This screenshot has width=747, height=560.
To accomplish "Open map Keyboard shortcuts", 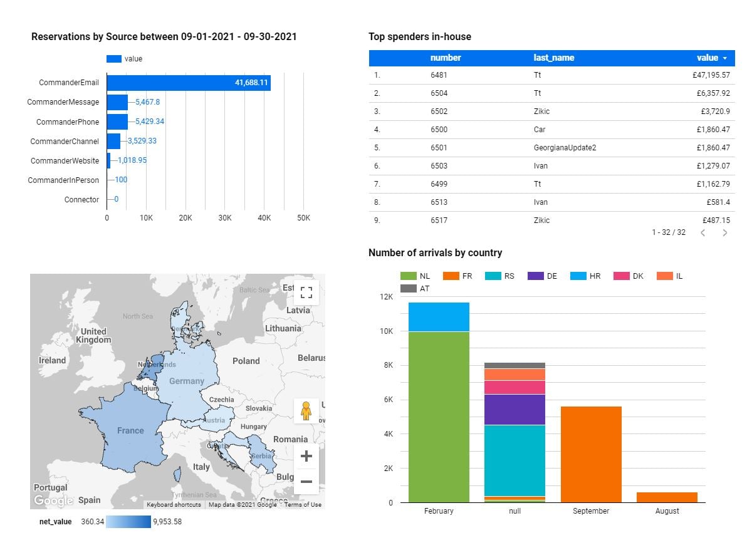I will click(174, 505).
